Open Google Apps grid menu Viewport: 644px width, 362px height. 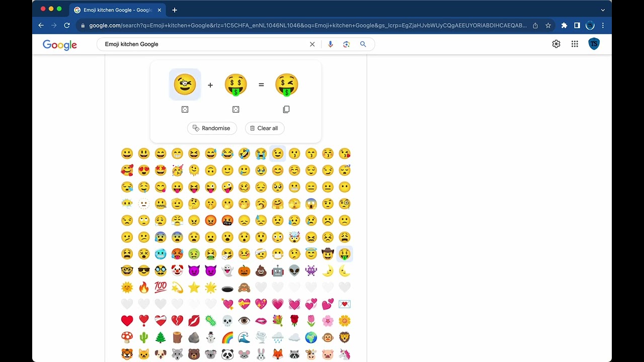[575, 44]
